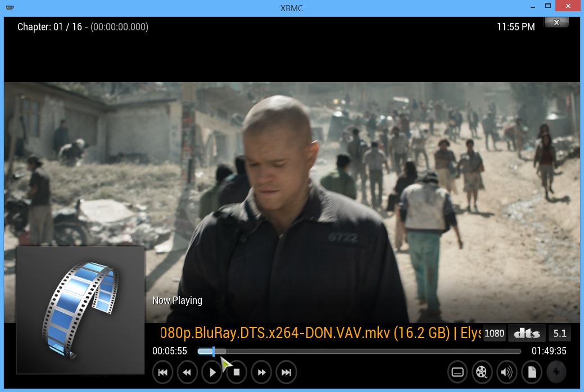Click the DTS audio codec badge
The image size is (584, 392).
click(x=527, y=333)
